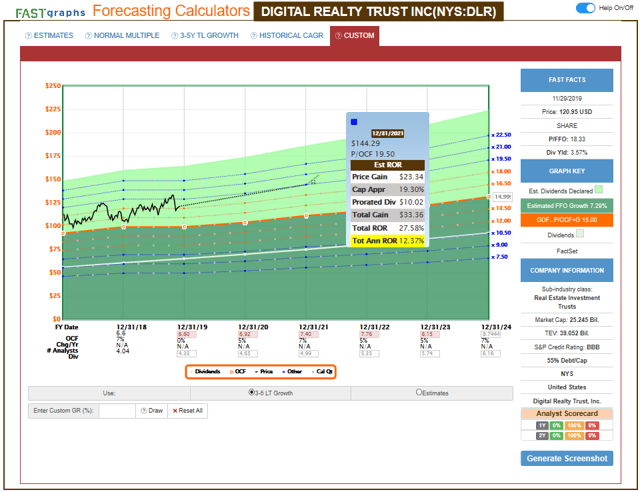Click the Analyst Scorecard header
640x492 pixels.
(x=567, y=414)
